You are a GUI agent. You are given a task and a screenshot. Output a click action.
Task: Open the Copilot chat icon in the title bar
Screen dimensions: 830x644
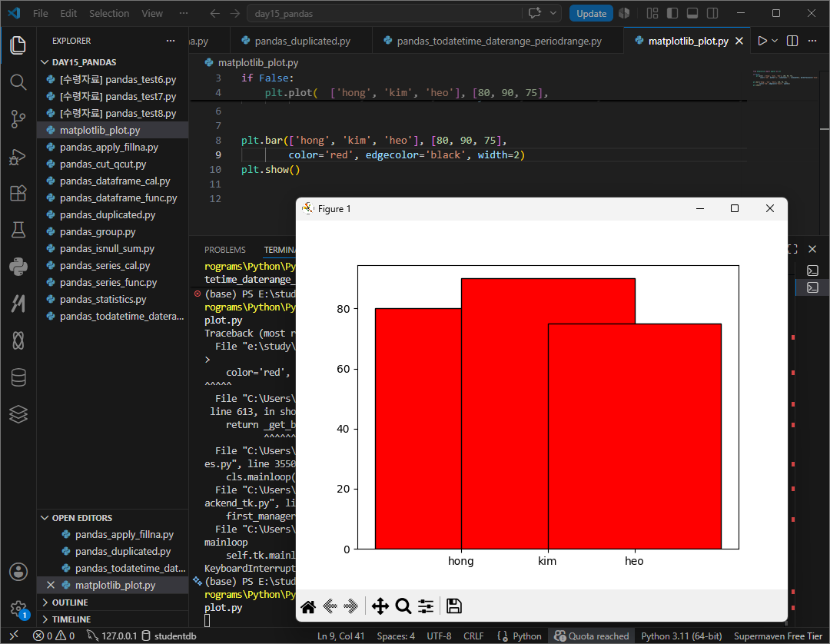pyautogui.click(x=535, y=13)
